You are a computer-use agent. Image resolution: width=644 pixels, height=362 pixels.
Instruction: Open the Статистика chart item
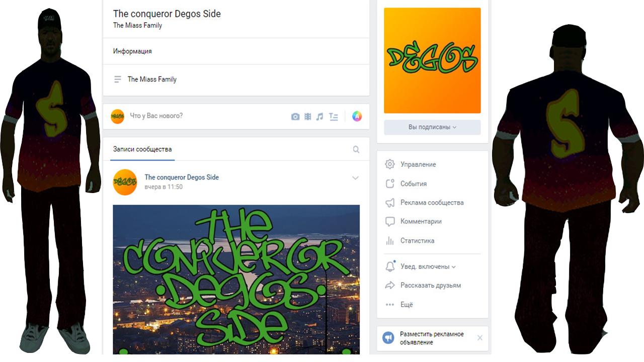click(410, 241)
